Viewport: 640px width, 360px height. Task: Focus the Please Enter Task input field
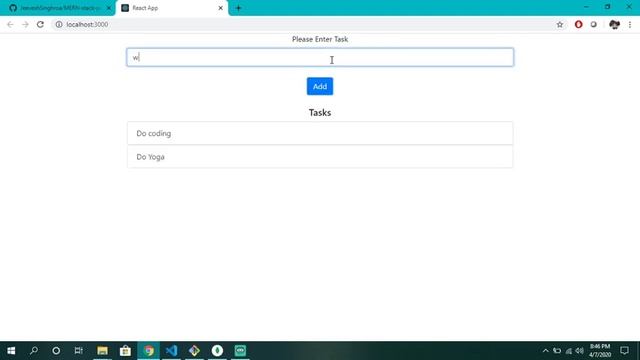320,57
